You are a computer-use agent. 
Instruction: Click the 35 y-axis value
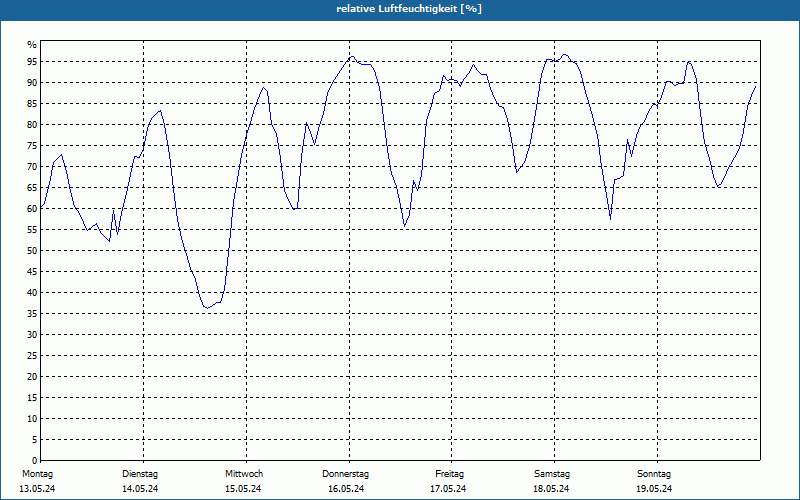pos(32,314)
